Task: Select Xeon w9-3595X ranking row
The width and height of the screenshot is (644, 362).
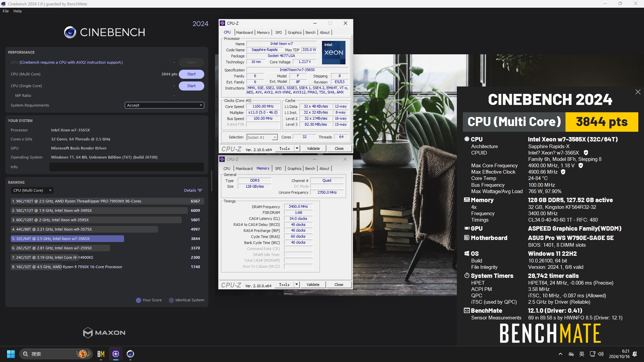Action: 107,220
